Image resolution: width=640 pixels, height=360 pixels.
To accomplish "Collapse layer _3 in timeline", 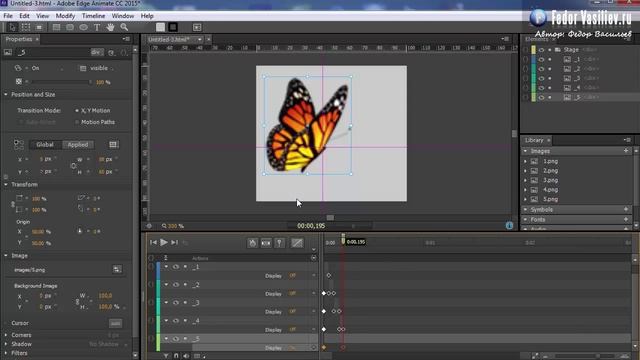I will click(x=166, y=303).
